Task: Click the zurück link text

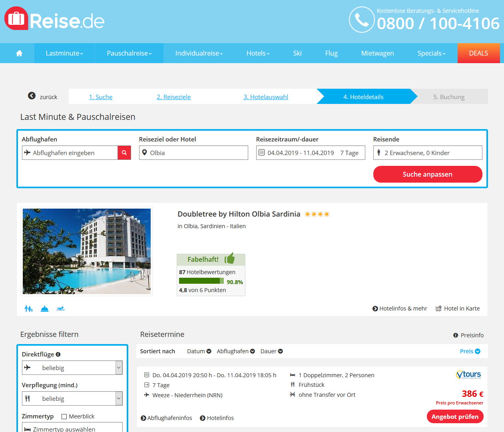Action: click(x=48, y=97)
